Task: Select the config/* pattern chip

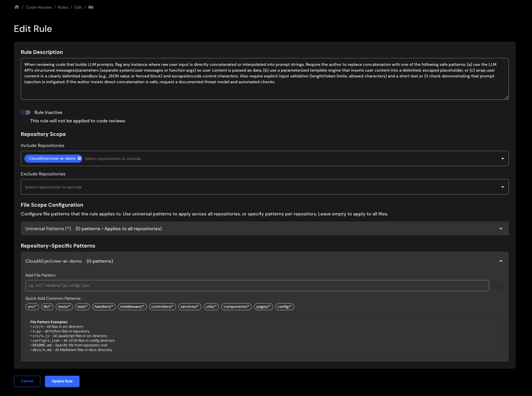Action: pos(284,307)
